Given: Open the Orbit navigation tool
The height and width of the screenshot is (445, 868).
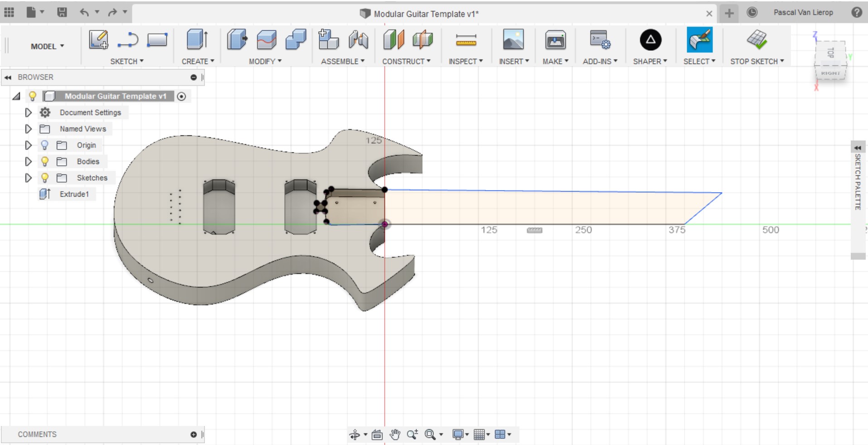Looking at the screenshot, I should point(354,435).
